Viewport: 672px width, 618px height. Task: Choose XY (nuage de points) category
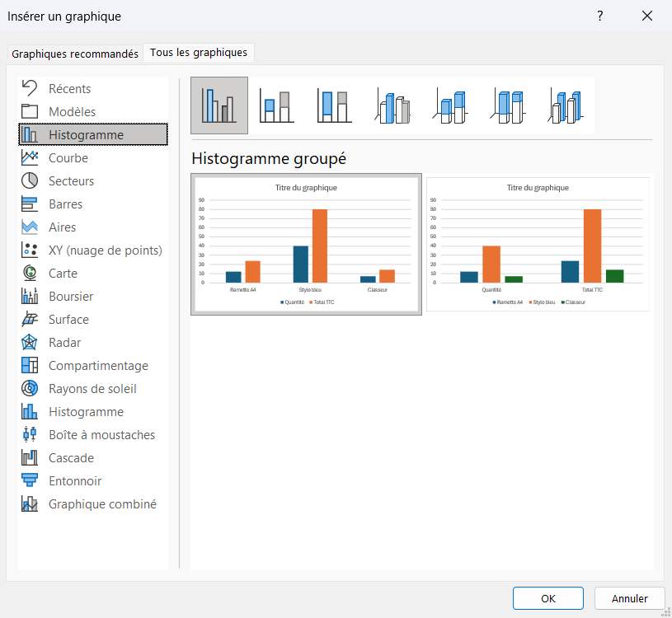click(93, 250)
